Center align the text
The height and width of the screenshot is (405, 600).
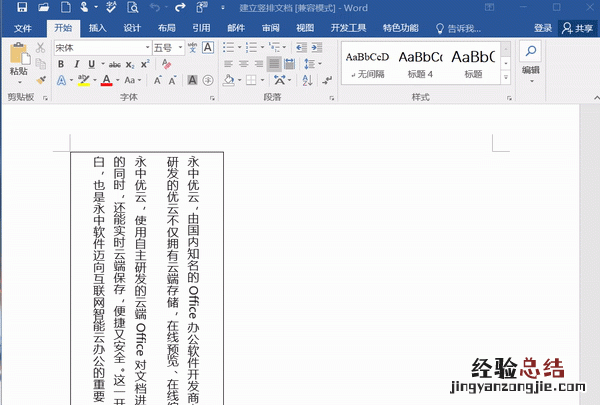click(244, 64)
